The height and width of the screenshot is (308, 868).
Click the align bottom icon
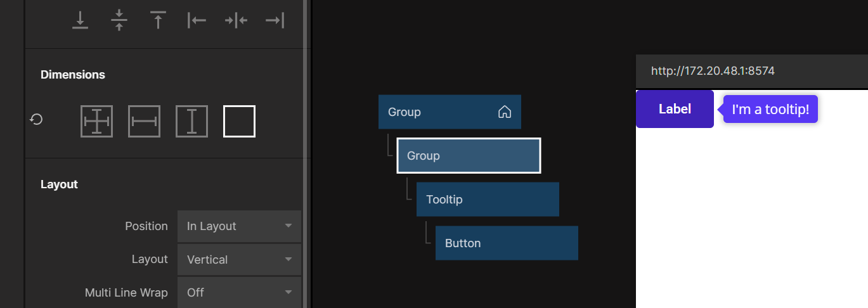(80, 20)
